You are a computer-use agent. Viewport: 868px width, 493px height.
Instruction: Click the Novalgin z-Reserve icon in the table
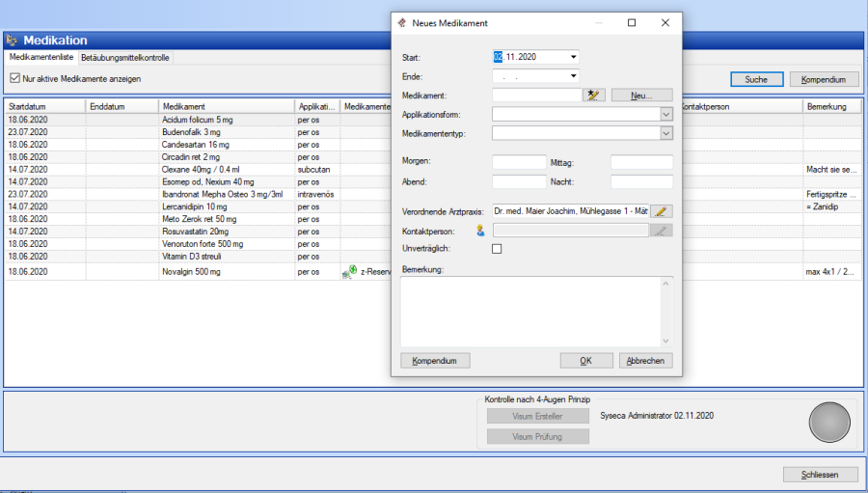click(x=350, y=271)
